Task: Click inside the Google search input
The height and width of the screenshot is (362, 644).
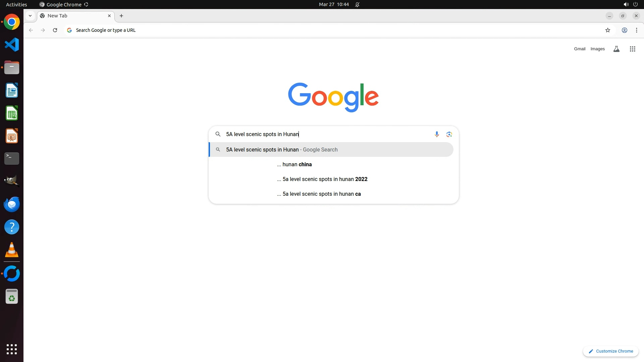Action: click(329, 134)
